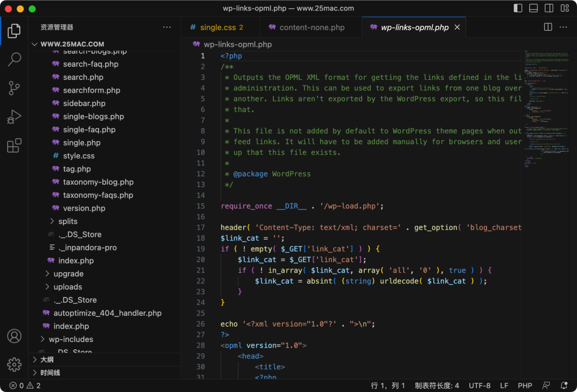Viewport: 577px width, 392px height.
Task: Click the 资源管理器 explorer panel title
Action: (57, 27)
